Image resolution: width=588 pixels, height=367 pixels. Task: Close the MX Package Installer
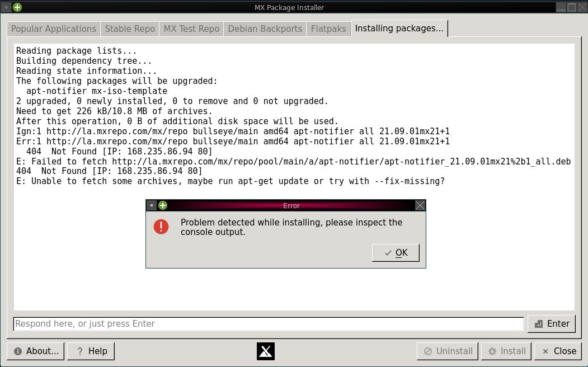[559, 351]
